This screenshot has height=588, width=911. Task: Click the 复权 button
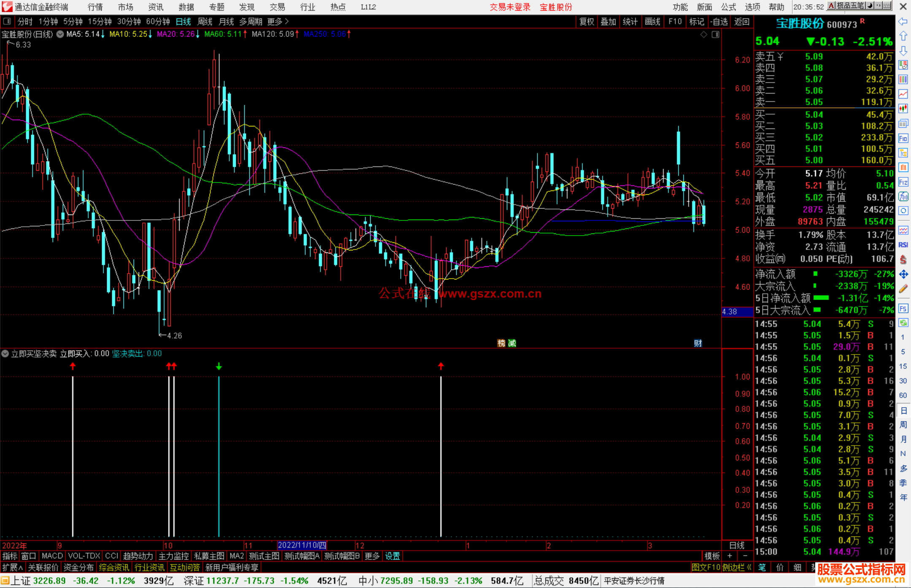[x=587, y=21]
